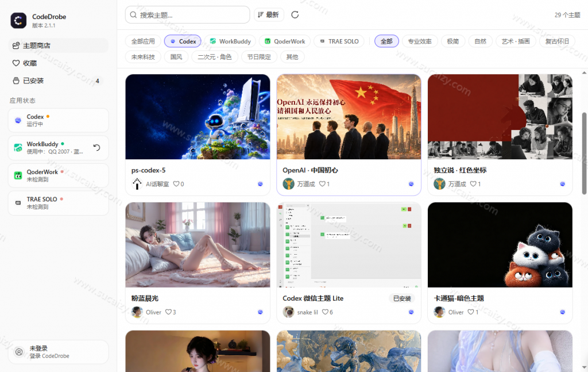Filter by 未来科技 category
The width and height of the screenshot is (588, 372).
click(x=143, y=57)
